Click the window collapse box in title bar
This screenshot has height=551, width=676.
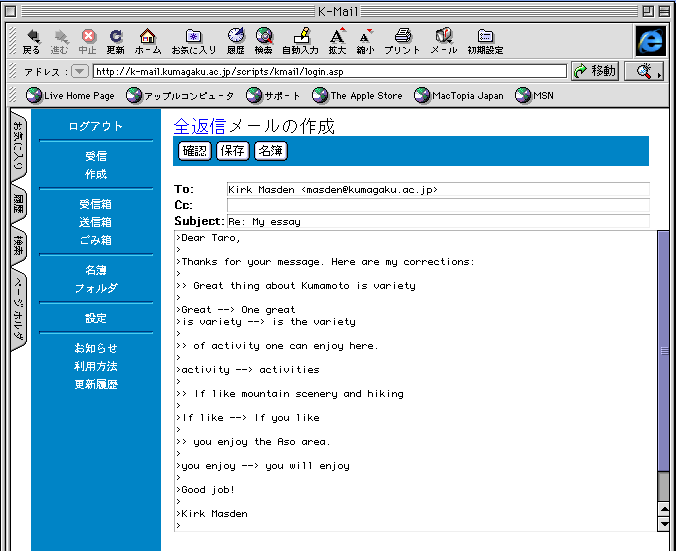[x=664, y=11]
